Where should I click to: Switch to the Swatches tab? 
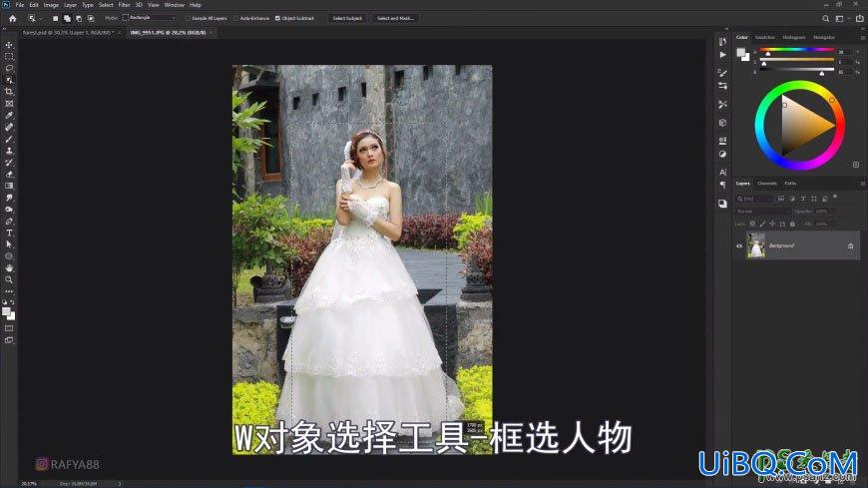click(x=765, y=38)
